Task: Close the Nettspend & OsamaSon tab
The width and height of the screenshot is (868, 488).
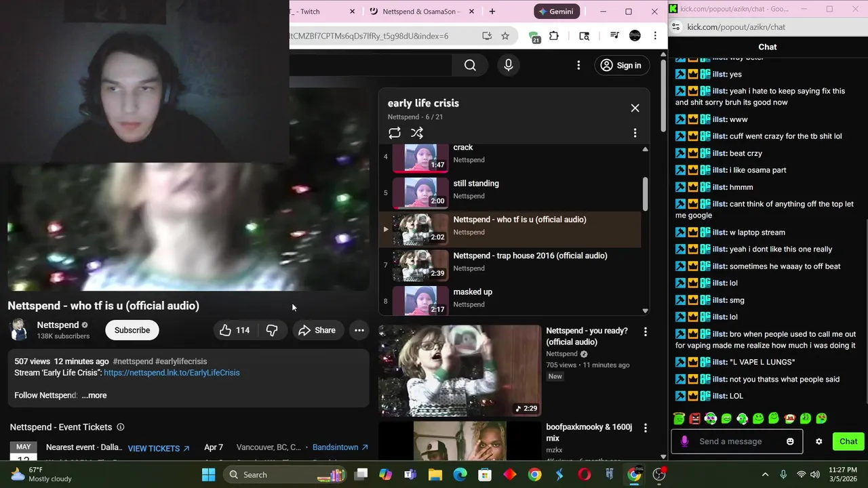Action: point(471,12)
